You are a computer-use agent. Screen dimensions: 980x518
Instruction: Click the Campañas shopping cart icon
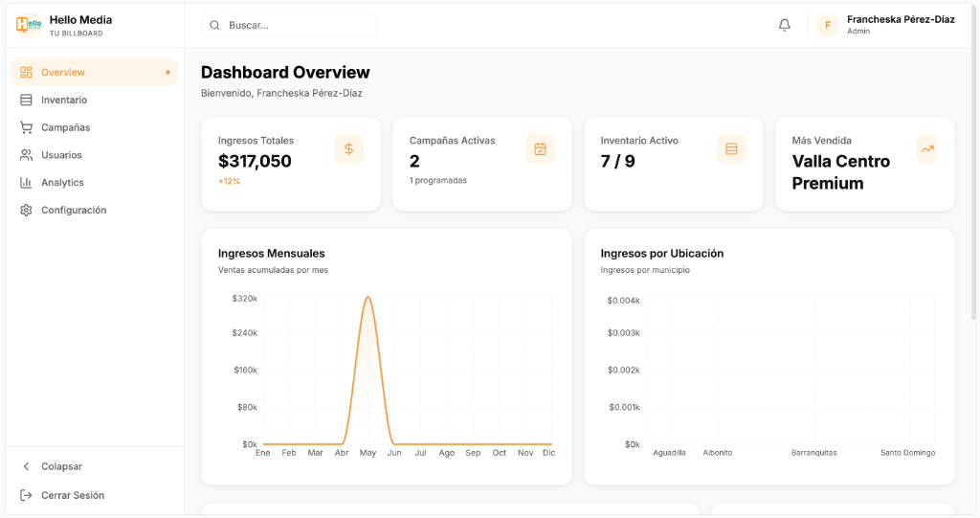pos(26,127)
